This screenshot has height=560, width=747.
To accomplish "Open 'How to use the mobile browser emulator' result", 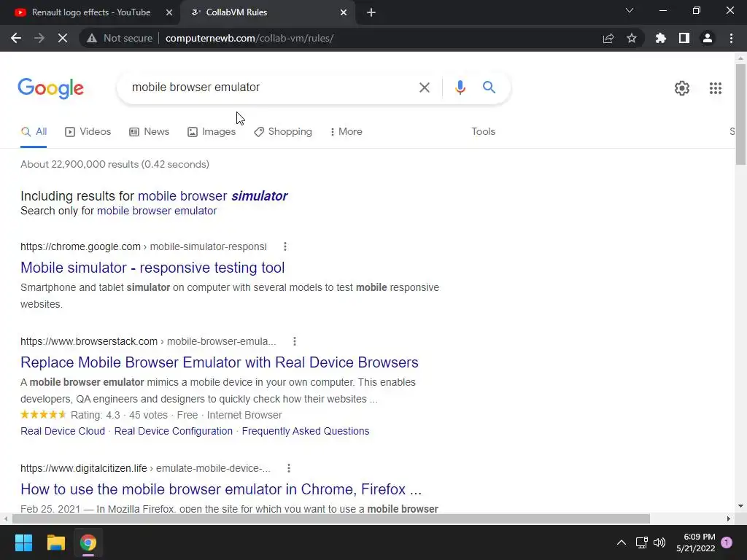I will [x=221, y=489].
